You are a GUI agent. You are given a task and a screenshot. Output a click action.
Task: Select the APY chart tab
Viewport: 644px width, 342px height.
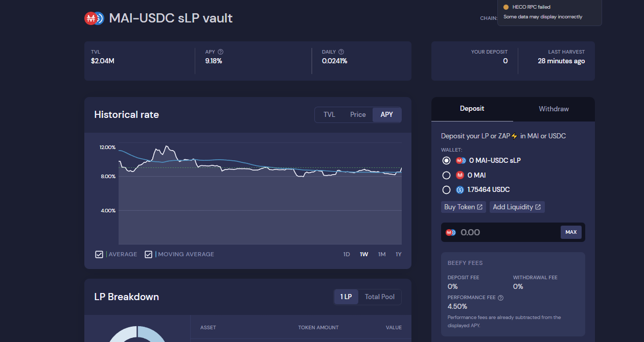[x=387, y=115]
